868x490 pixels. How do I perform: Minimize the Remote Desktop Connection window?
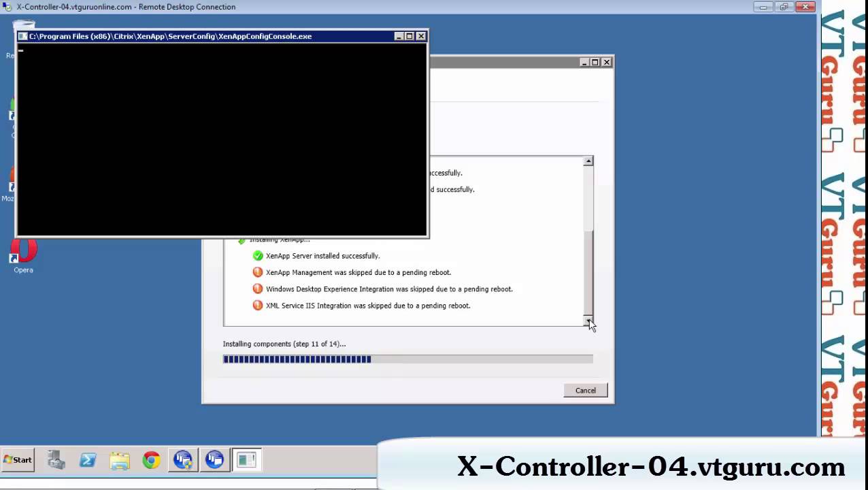(763, 7)
